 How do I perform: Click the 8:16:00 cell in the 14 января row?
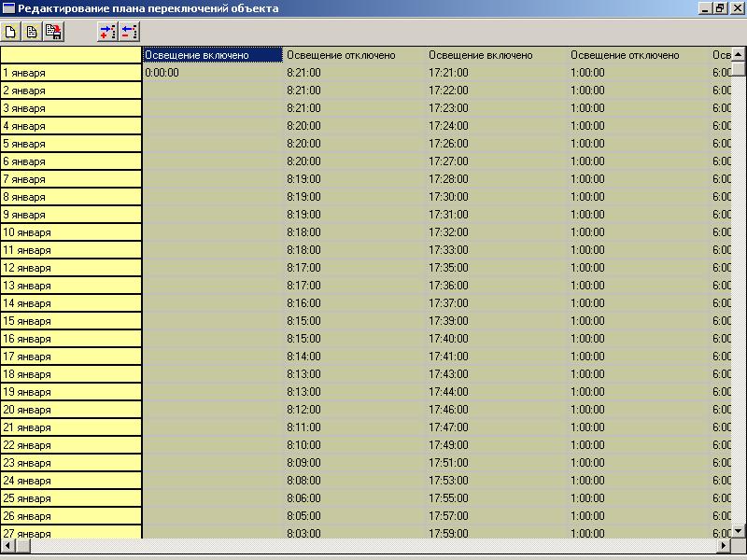355,303
